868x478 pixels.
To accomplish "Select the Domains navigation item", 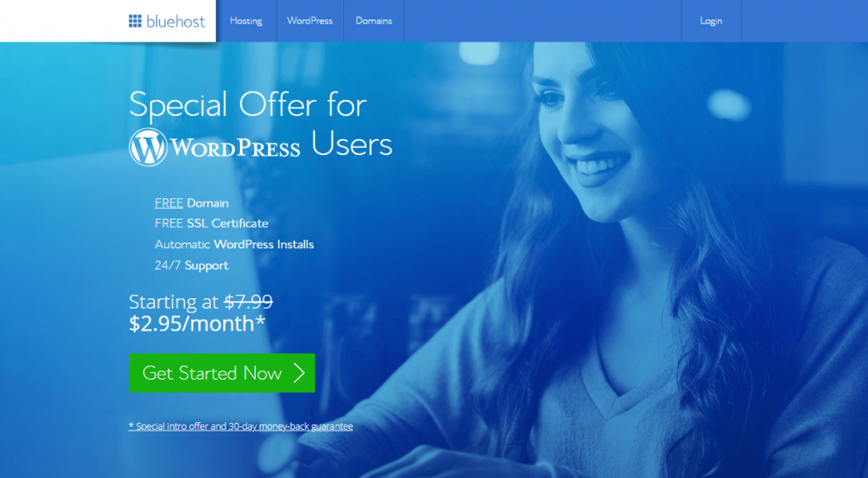I will 374,21.
